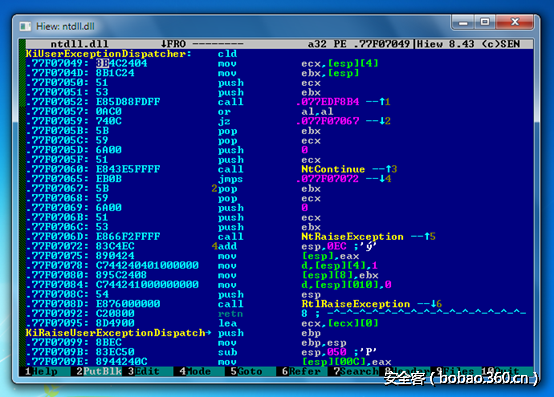Image resolution: width=554 pixels, height=397 pixels.
Task: Click the opcode bytes C20800
Action: pos(115,314)
